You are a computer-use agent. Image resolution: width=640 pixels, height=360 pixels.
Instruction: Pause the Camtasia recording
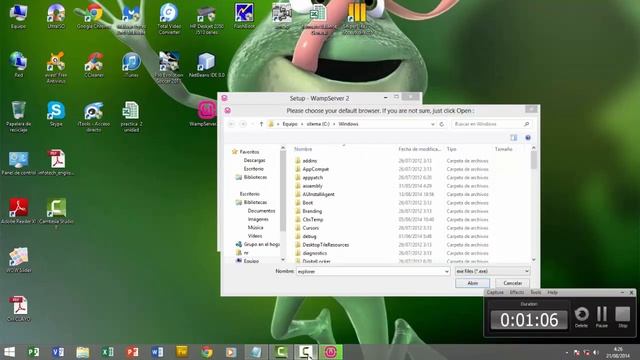point(602,317)
